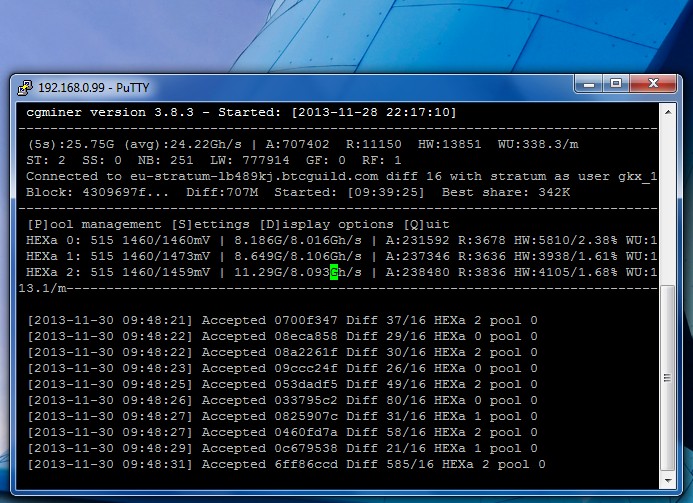Click log line with share '08eca858'
The width and height of the screenshot is (693, 503).
pos(282,336)
